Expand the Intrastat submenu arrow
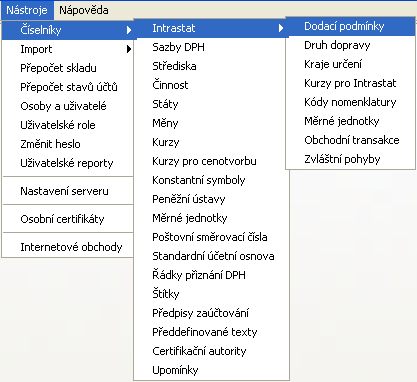The height and width of the screenshot is (382, 417). (x=281, y=28)
